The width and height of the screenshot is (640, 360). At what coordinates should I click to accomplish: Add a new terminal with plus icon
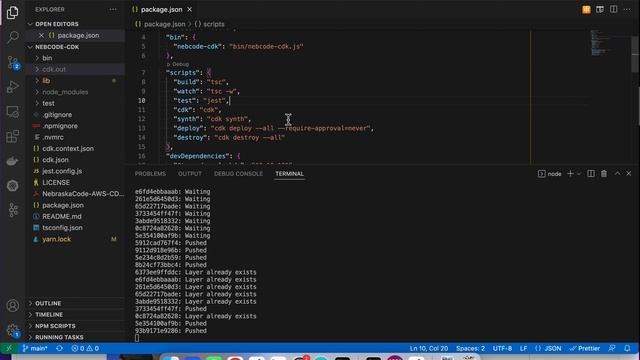coord(570,173)
